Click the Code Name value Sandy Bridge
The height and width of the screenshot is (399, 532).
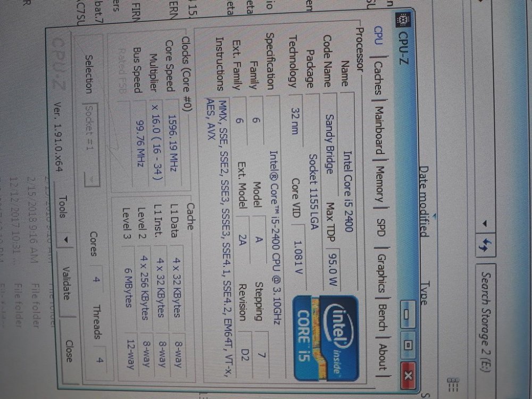(x=328, y=144)
